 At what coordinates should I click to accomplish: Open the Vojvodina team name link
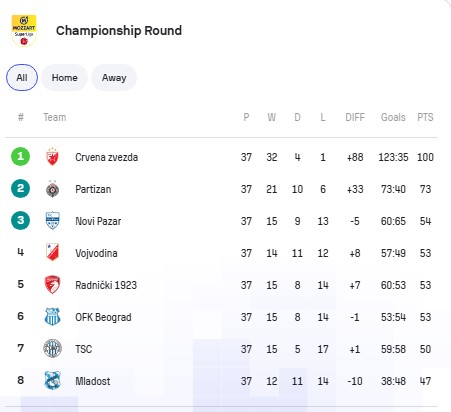point(96,253)
